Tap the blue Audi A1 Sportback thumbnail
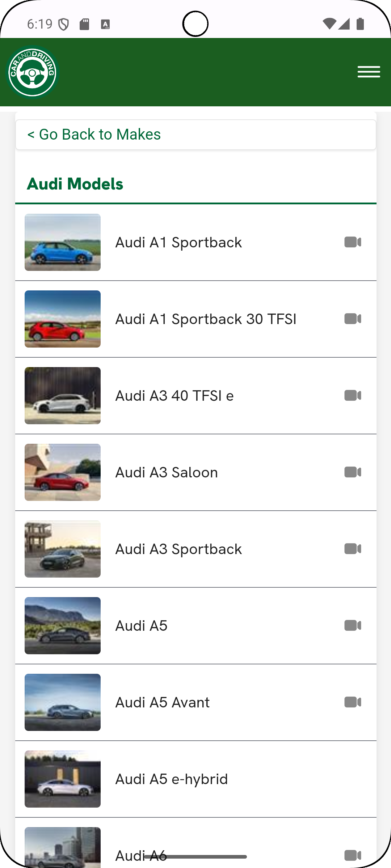 [63, 242]
